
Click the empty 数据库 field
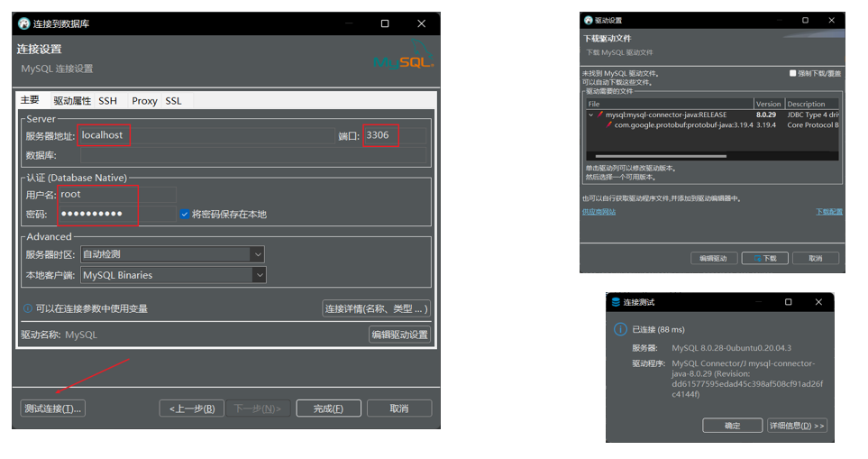pyautogui.click(x=253, y=156)
